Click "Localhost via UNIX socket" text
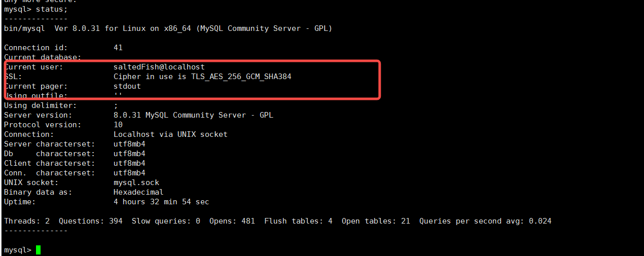The image size is (644, 256). coord(170,134)
